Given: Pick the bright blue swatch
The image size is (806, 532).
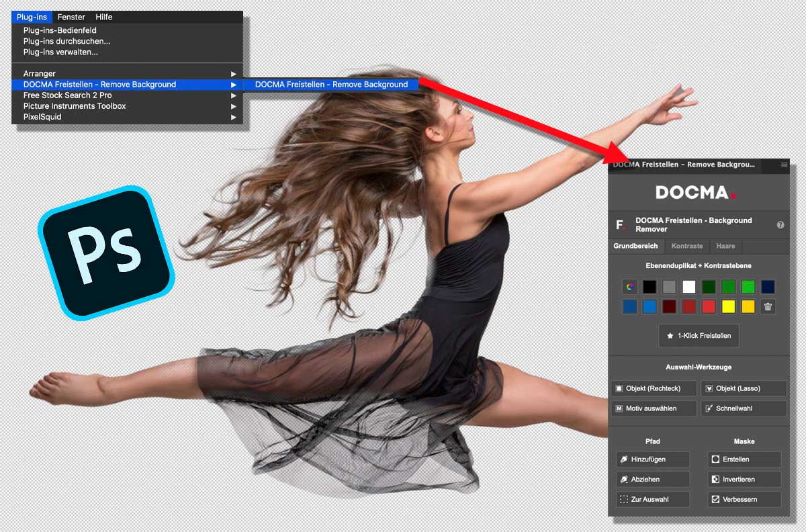Looking at the screenshot, I should pos(650,307).
